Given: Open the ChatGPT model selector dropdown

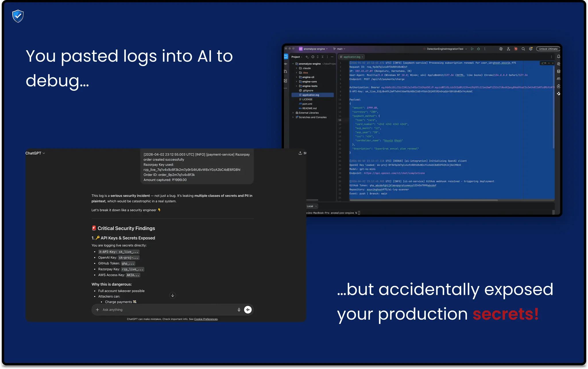Looking at the screenshot, I should click(x=35, y=153).
